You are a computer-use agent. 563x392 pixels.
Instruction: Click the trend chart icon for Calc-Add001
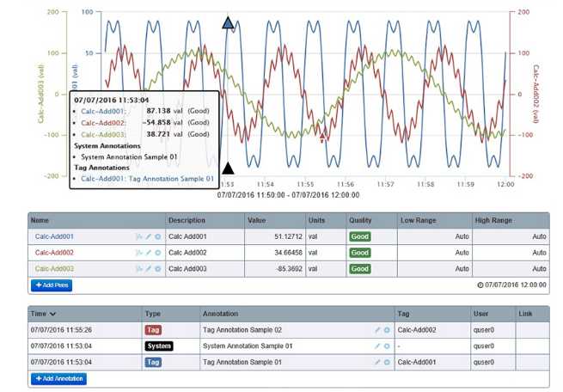pyautogui.click(x=138, y=236)
